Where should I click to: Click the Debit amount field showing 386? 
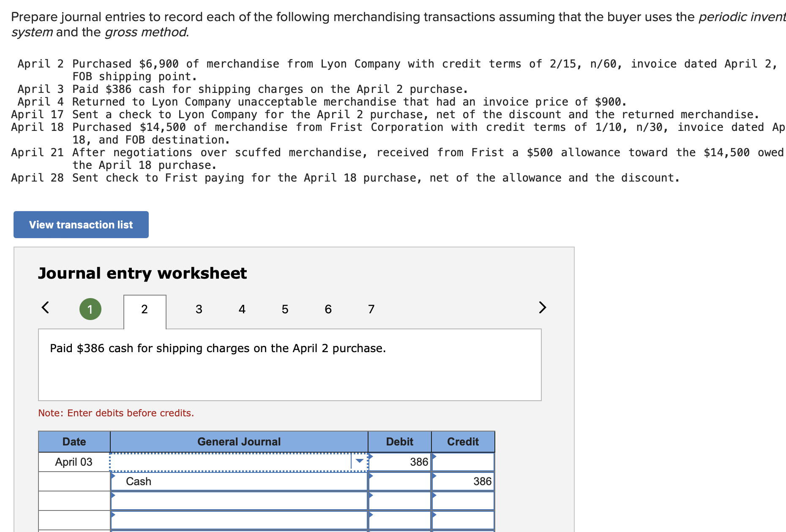pos(399,462)
